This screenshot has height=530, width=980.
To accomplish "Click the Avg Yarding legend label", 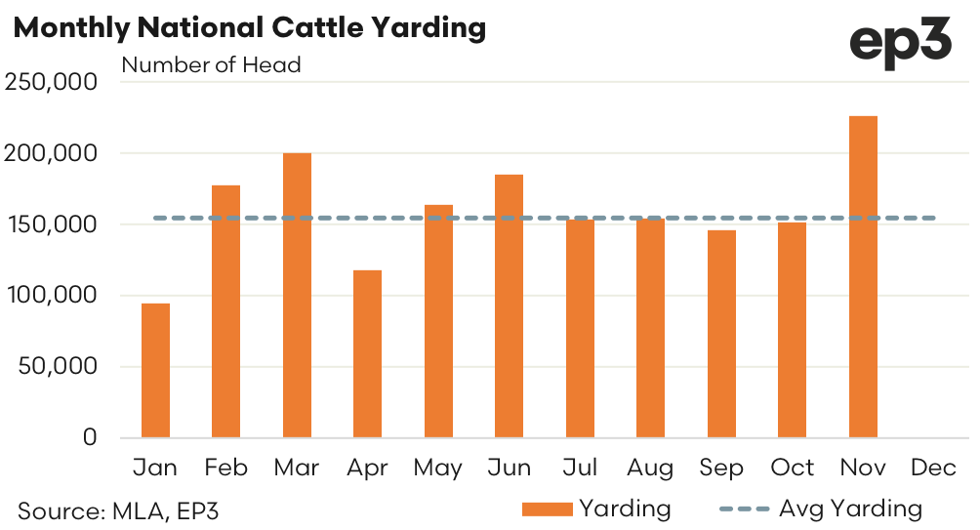I will point(850,509).
